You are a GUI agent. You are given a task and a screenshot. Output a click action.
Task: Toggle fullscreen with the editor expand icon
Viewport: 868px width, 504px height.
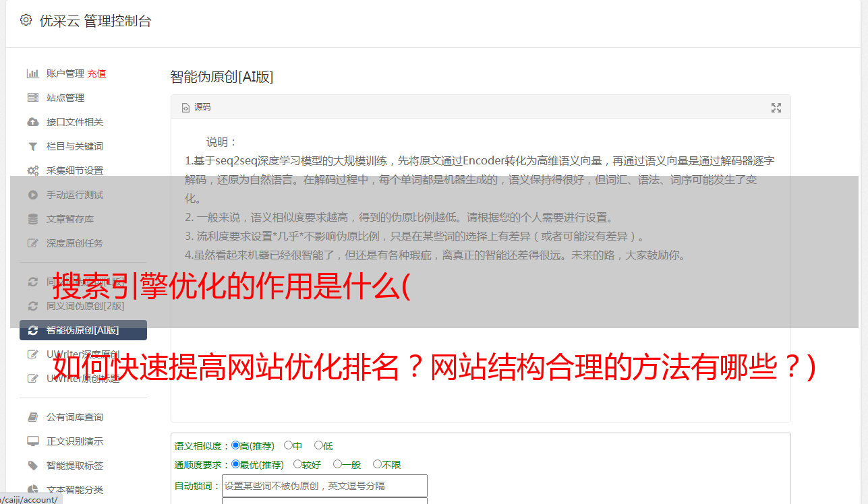pyautogui.click(x=776, y=107)
